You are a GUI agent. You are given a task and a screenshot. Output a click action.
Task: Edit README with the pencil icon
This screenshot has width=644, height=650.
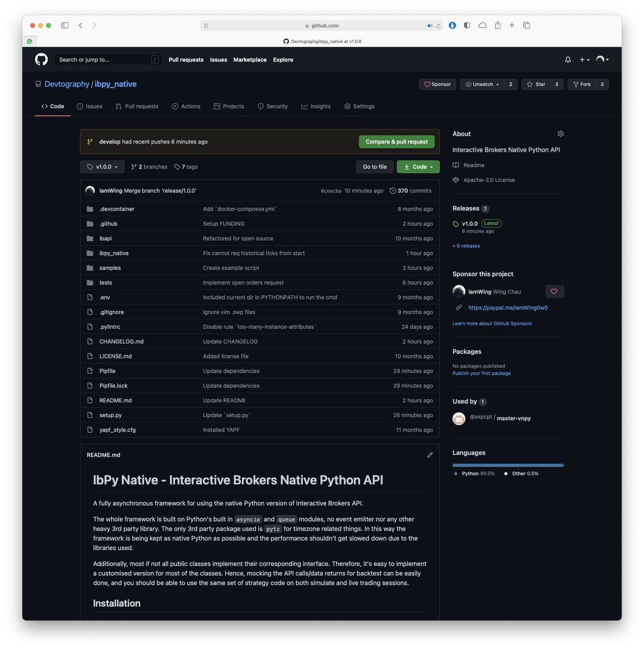[430, 455]
